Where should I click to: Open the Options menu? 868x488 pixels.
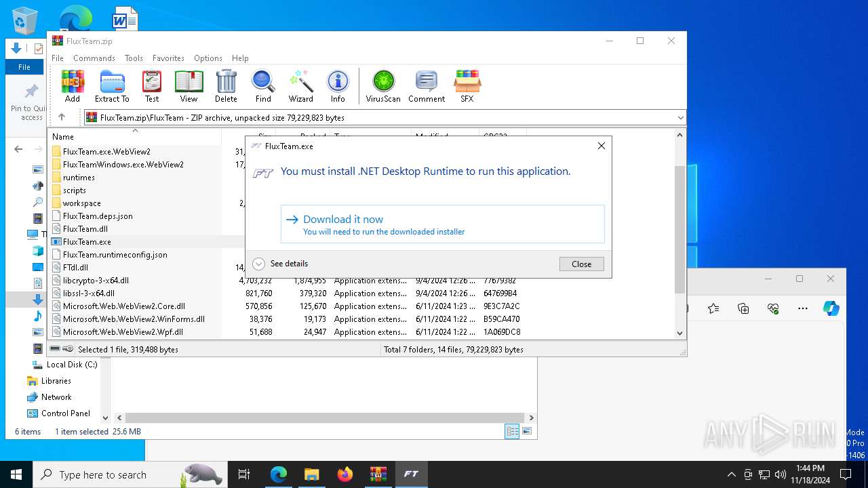coord(208,58)
